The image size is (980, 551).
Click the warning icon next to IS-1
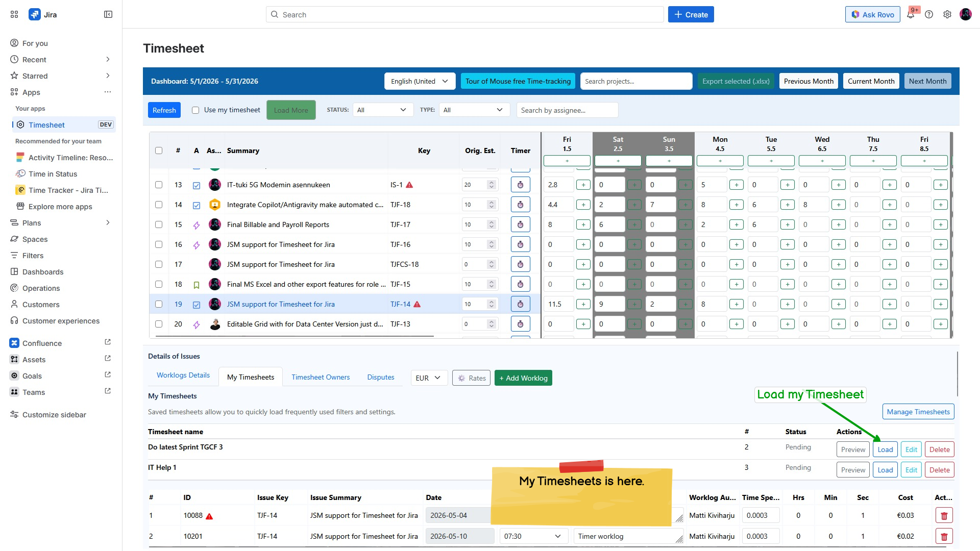click(x=409, y=185)
